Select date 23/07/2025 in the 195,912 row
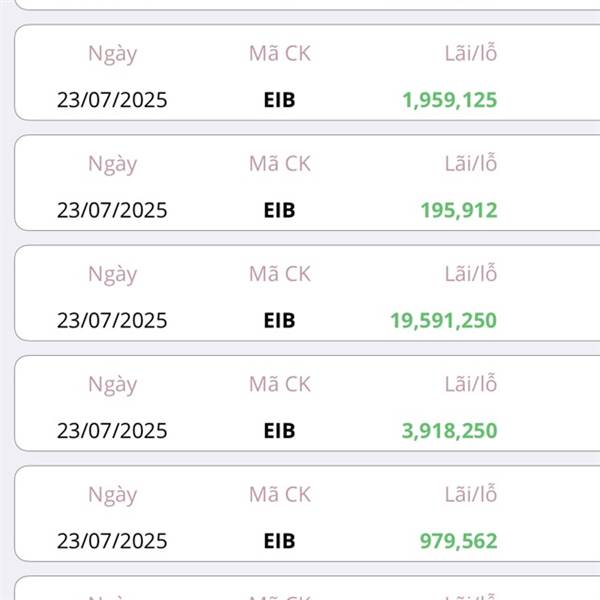This screenshot has width=600, height=600. [x=112, y=210]
